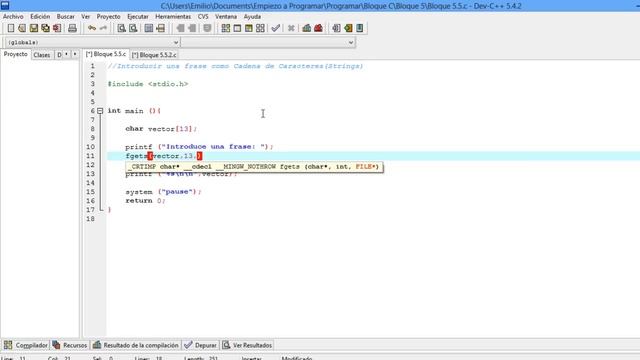Click the first-line comment about Cadena de Caracteres
Image resolution: width=640 pixels, height=360 pixels.
click(x=235, y=66)
